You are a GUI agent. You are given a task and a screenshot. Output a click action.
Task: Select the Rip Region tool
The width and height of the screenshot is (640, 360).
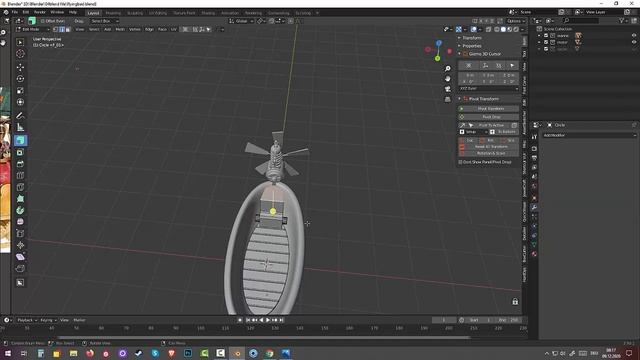20,268
